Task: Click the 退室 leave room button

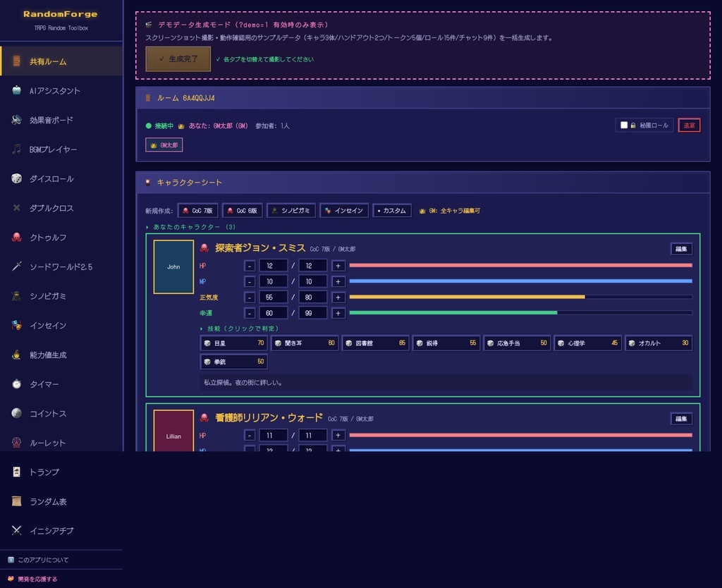Action: (x=689, y=125)
